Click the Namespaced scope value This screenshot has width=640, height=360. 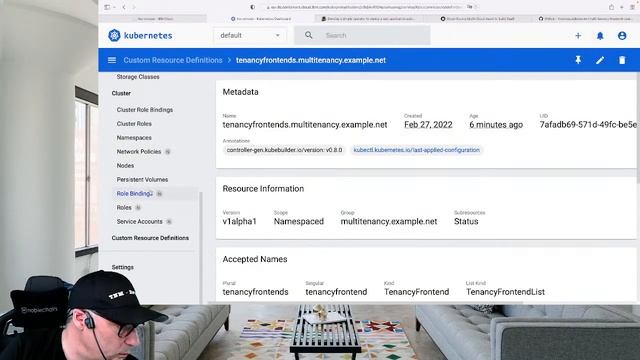click(299, 221)
